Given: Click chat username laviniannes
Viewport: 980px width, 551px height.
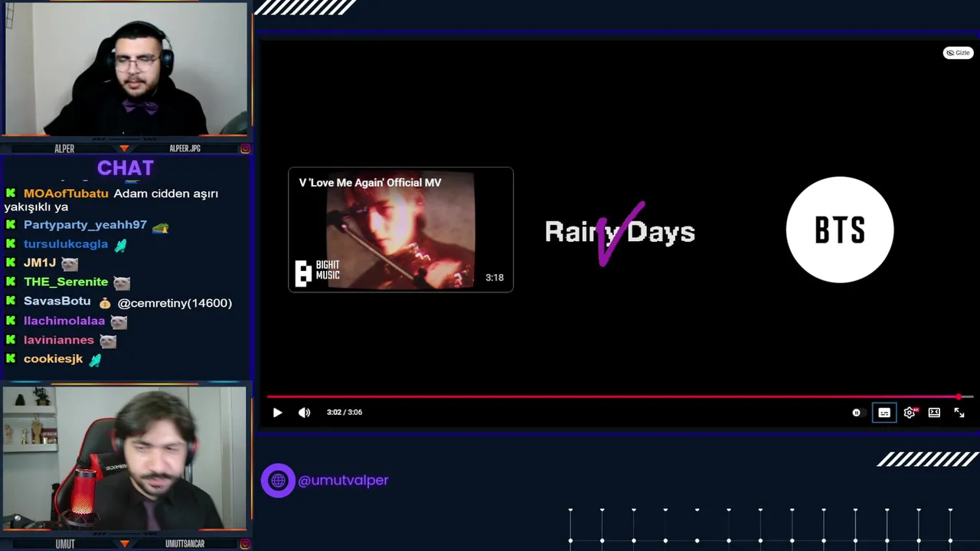Looking at the screenshot, I should [x=59, y=340].
